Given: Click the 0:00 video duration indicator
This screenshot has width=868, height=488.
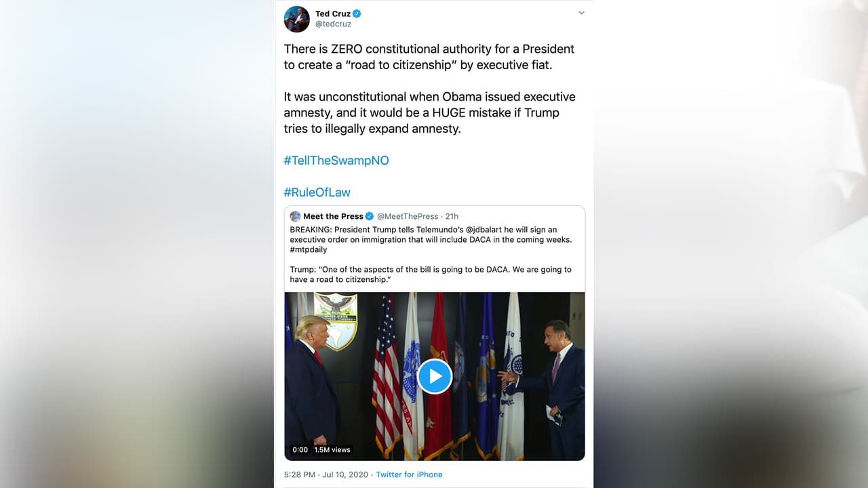Looking at the screenshot, I should tap(299, 449).
